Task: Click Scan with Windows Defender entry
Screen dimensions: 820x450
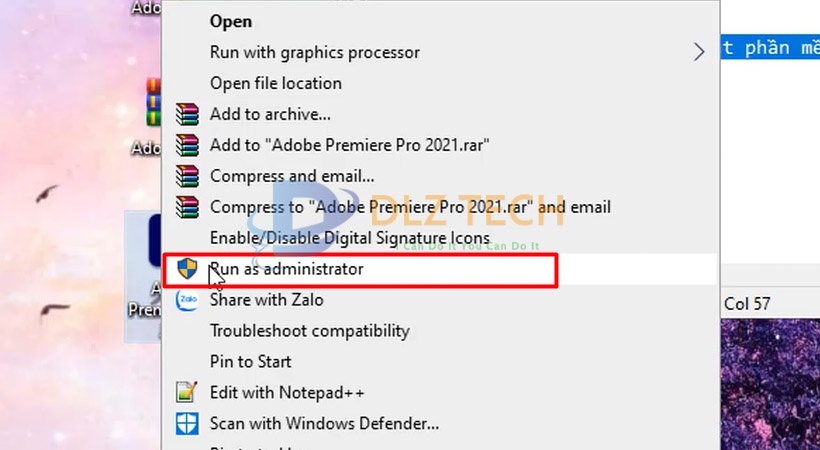Action: [x=324, y=423]
